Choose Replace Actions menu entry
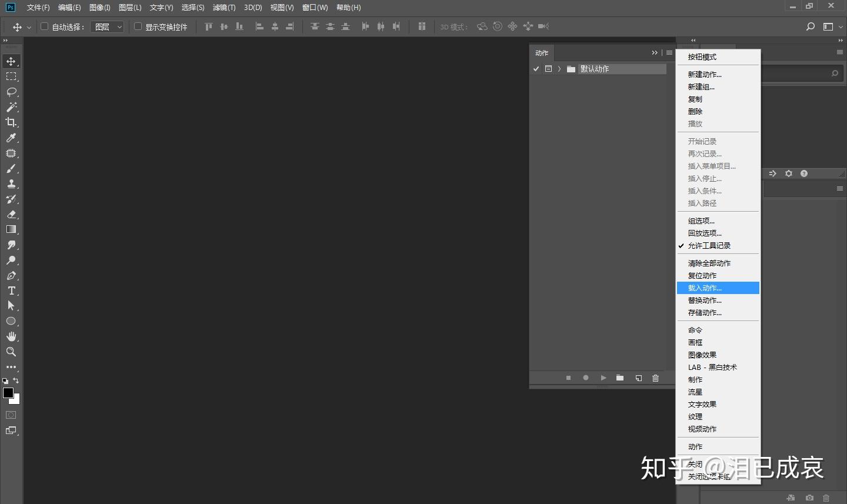The height and width of the screenshot is (504, 847). 718,301
